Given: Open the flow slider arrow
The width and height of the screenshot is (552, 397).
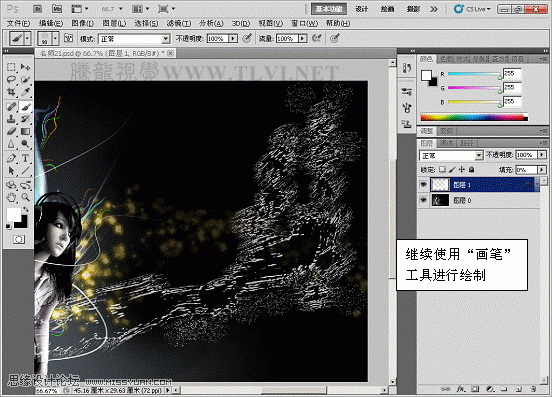Looking at the screenshot, I should (x=303, y=38).
